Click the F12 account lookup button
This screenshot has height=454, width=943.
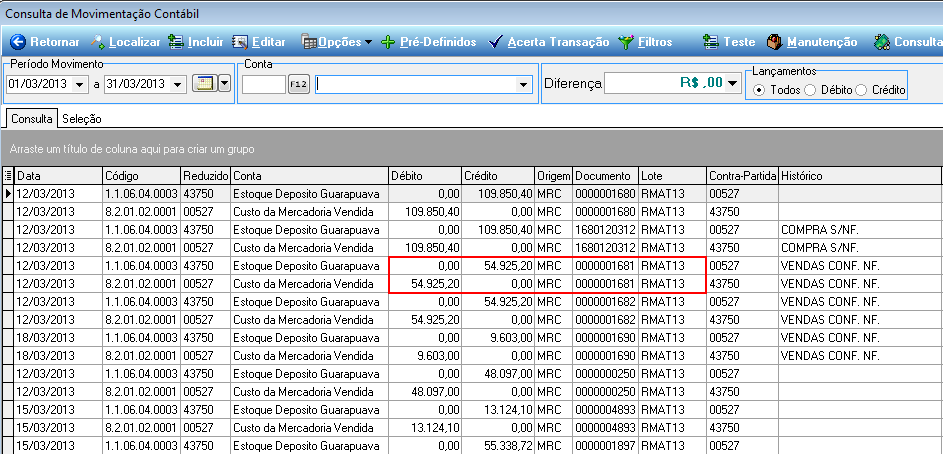(298, 85)
